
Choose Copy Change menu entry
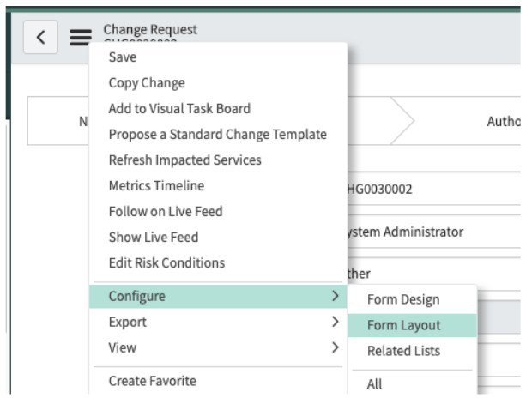point(146,83)
